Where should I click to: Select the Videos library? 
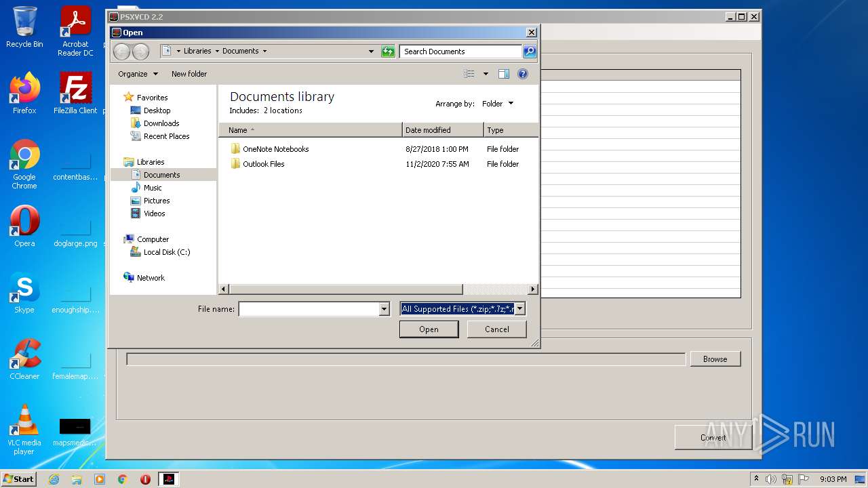154,213
